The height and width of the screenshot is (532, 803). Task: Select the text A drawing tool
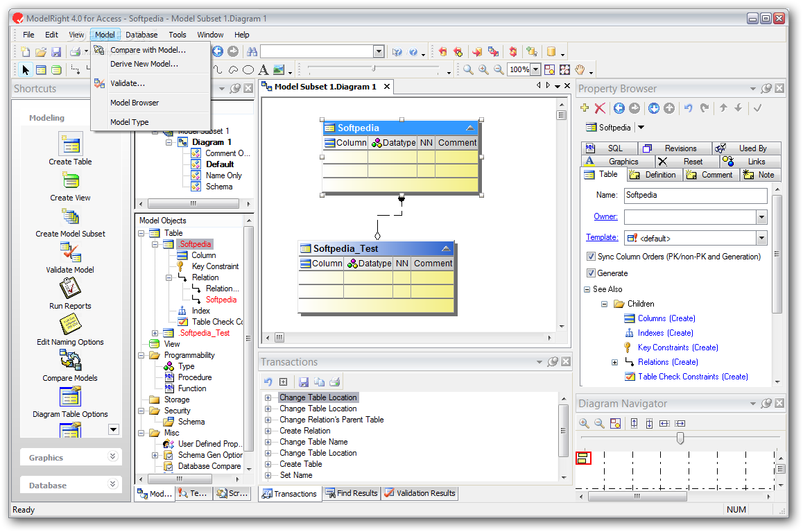264,69
